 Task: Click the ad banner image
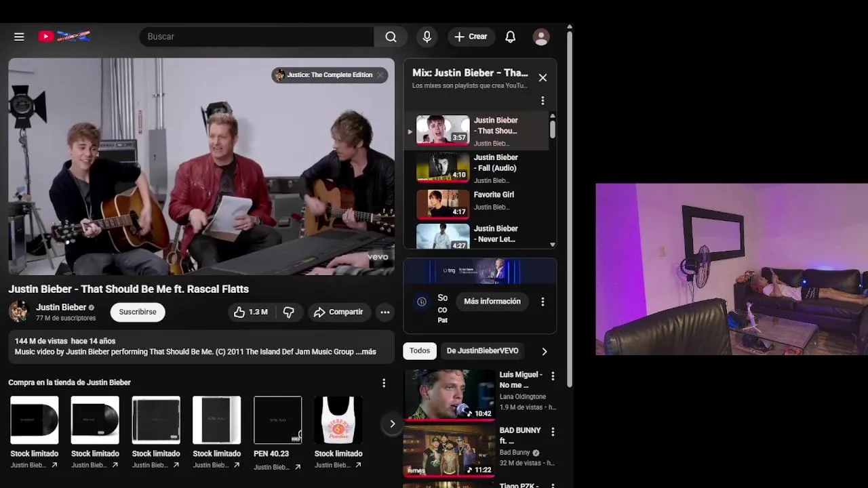tap(480, 271)
